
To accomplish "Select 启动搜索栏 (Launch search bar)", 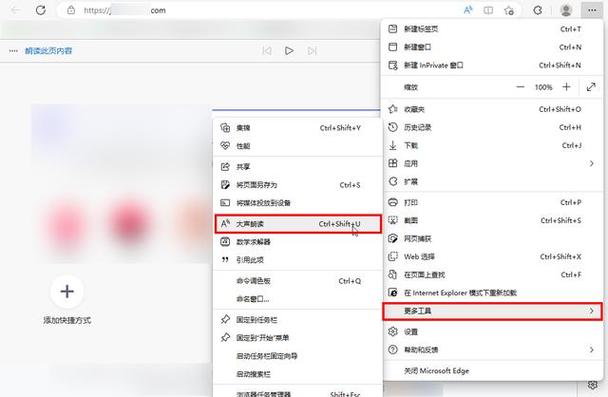I will coord(298,374).
